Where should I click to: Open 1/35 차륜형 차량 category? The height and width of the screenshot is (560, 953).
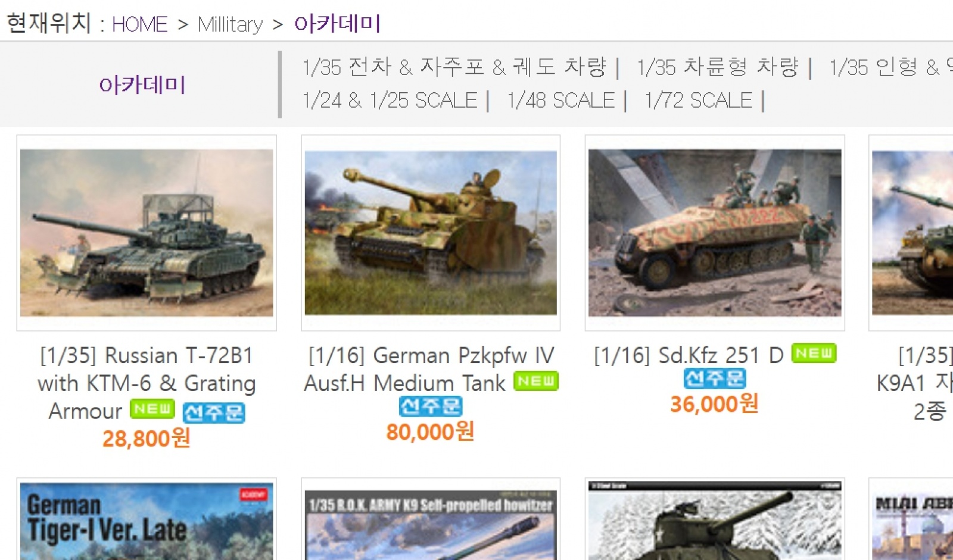(x=718, y=67)
